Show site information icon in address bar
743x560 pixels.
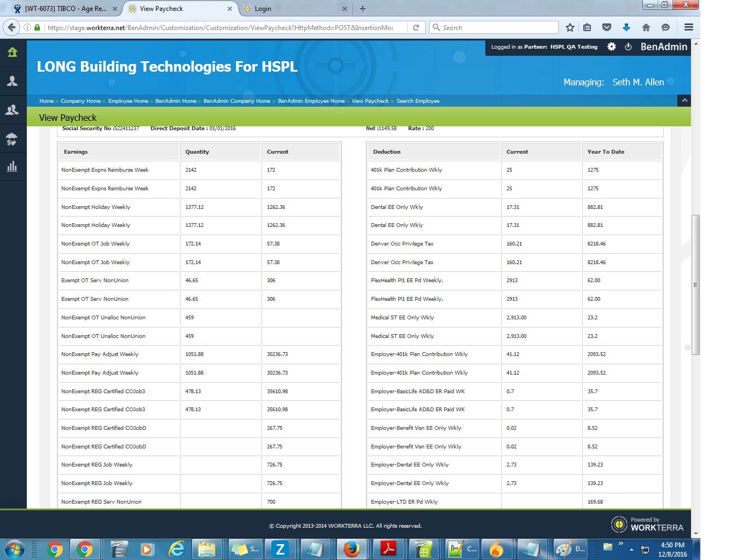(27, 27)
